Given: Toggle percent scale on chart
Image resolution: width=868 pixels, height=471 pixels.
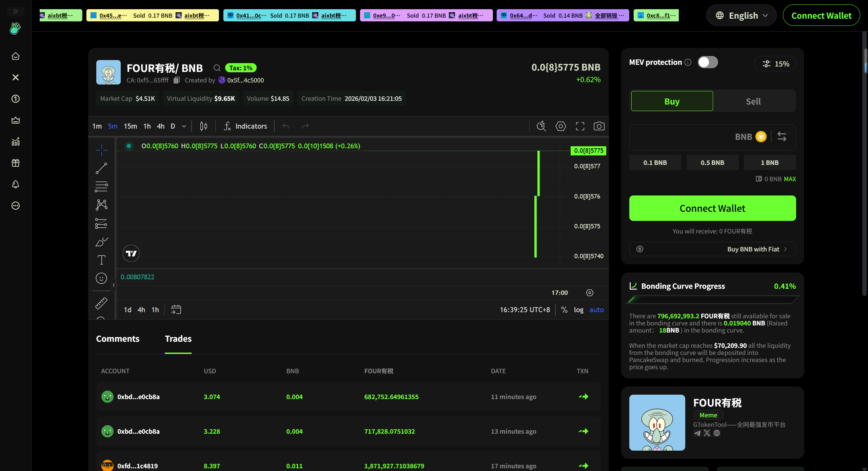Looking at the screenshot, I should 564,310.
